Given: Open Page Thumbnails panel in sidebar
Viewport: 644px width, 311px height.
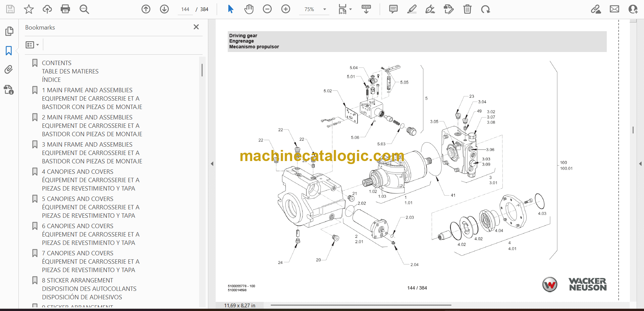Looking at the screenshot, I should click(9, 31).
